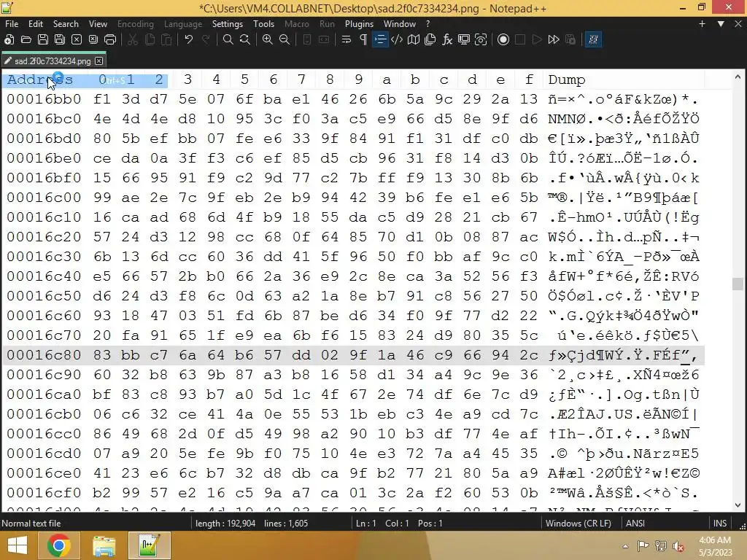
Task: Click the muted volume tray icon
Action: point(678,546)
